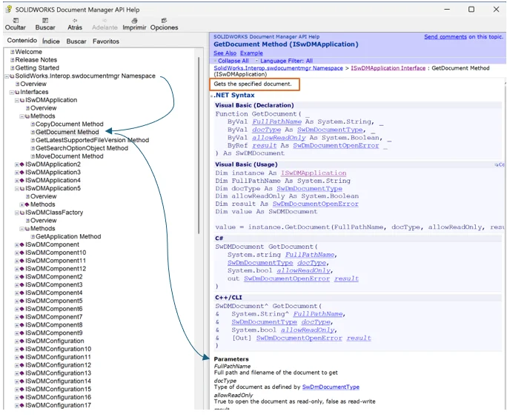
Task: Click the tree pane vertical scrollbar
Action: (199, 145)
